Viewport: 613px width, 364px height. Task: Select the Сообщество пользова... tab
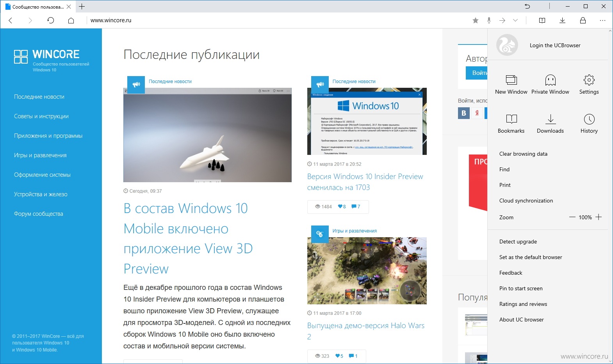(x=38, y=7)
